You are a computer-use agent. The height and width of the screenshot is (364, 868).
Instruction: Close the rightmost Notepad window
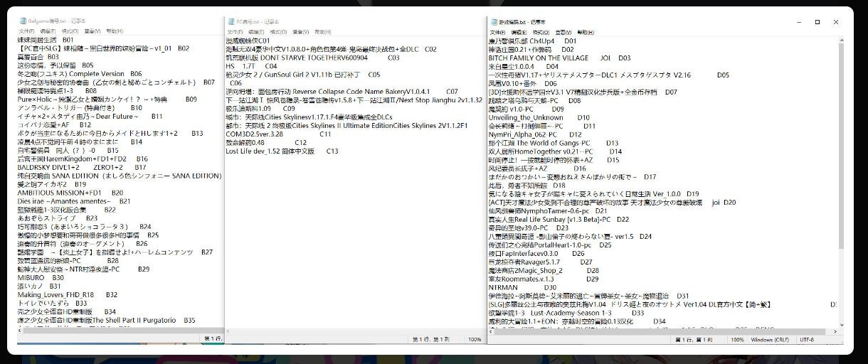coord(836,22)
